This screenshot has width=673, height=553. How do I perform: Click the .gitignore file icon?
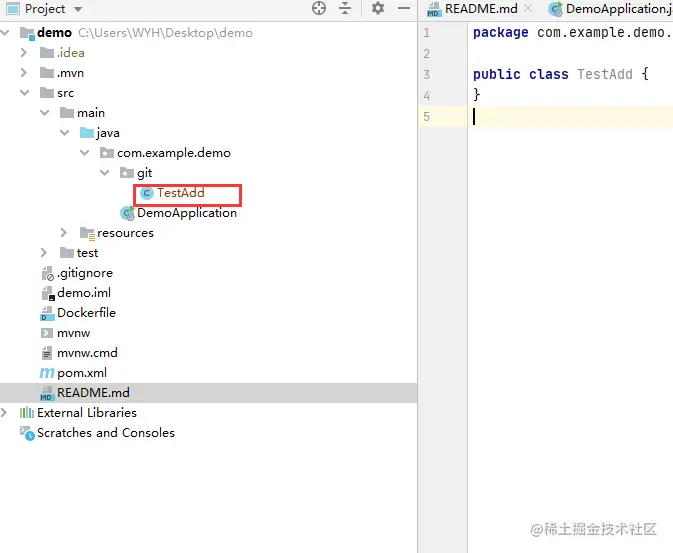point(48,273)
